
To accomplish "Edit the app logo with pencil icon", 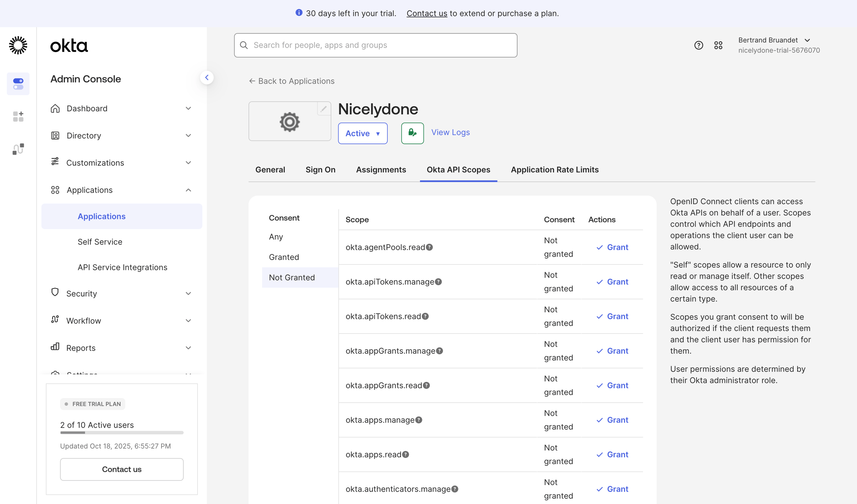I will tap(324, 109).
